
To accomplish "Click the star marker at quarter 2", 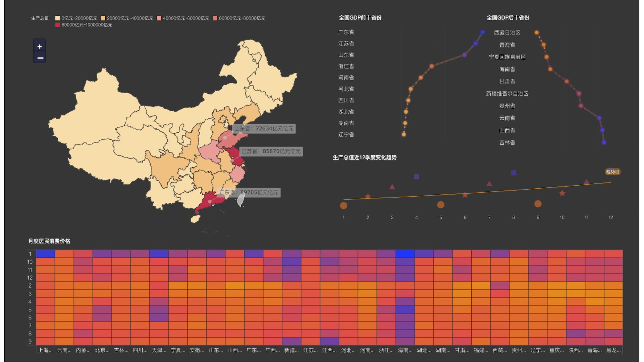I will pyautogui.click(x=368, y=196).
